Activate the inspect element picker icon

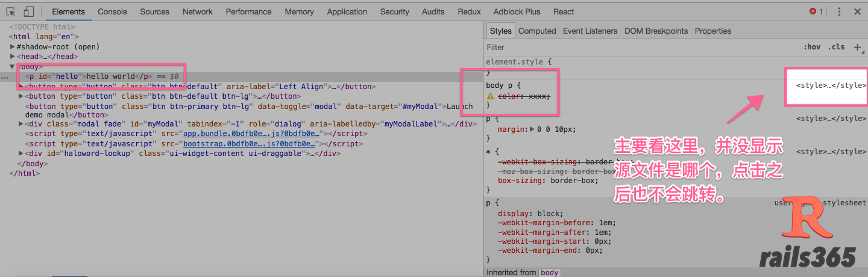point(11,11)
